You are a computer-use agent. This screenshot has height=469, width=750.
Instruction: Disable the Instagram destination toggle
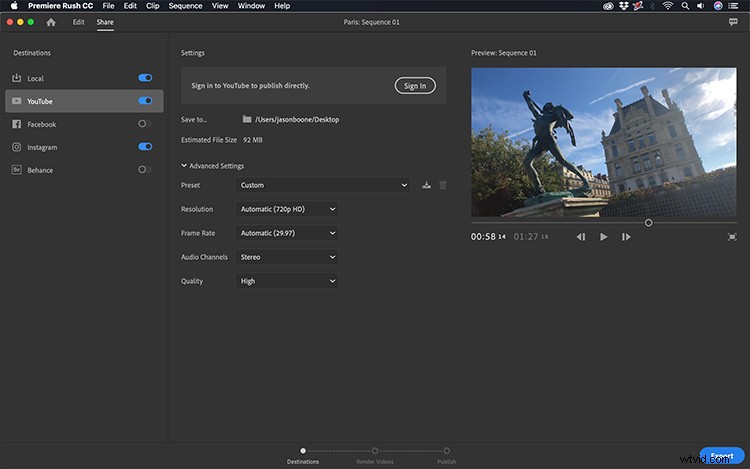(x=145, y=146)
